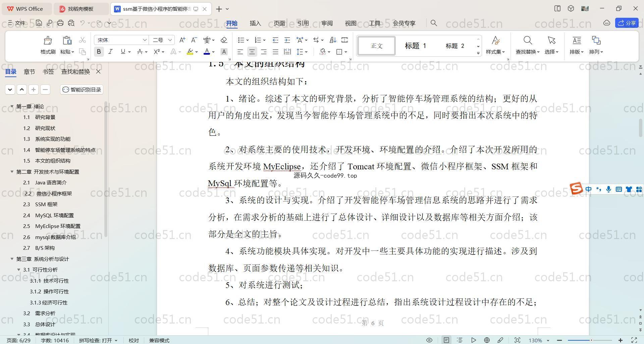Viewport: 644px width, 344px height.
Task: Collapse the 第一章 绪论 tree node
Action: point(12,106)
